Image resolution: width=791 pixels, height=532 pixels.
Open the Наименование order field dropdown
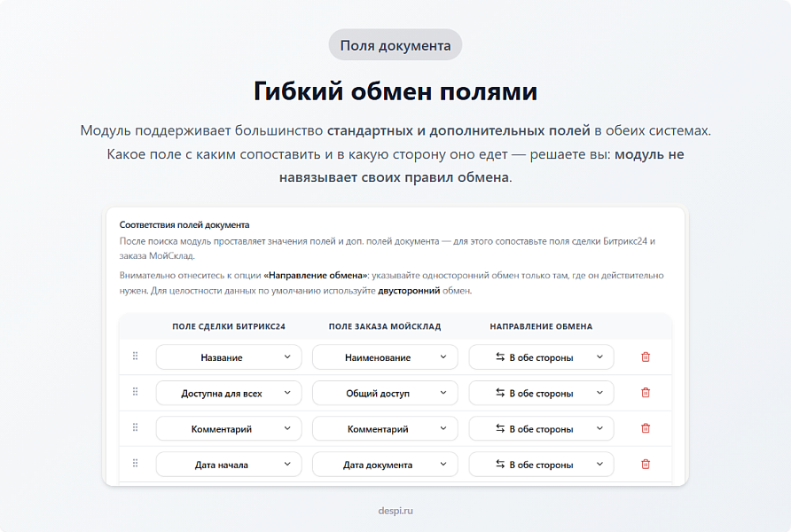[385, 357]
